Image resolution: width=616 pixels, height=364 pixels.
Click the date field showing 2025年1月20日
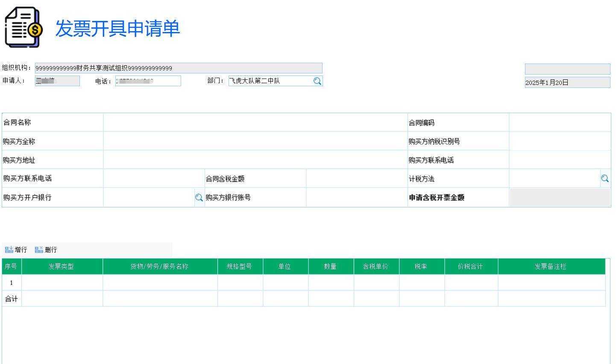click(567, 82)
